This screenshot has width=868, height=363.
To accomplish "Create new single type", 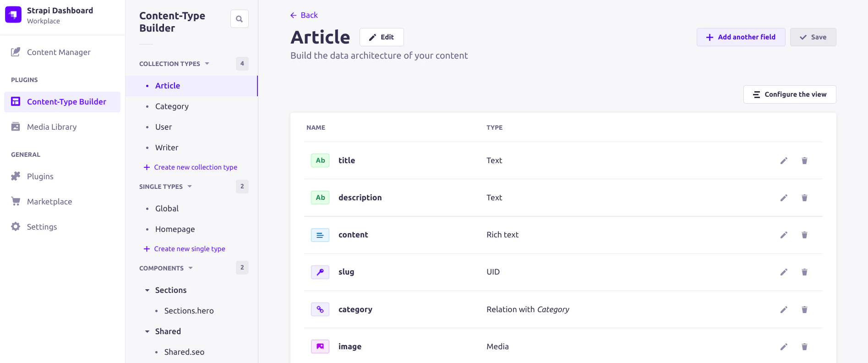I will pyautogui.click(x=185, y=249).
